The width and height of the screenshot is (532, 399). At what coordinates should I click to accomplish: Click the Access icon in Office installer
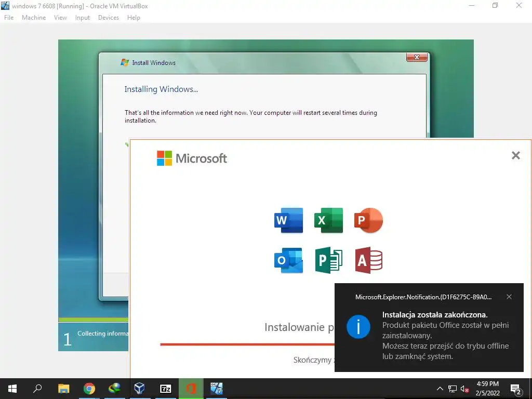[369, 260]
